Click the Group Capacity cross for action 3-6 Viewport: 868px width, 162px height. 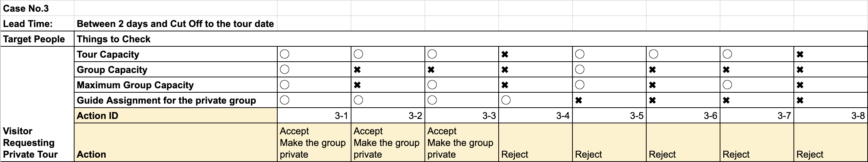(652, 70)
